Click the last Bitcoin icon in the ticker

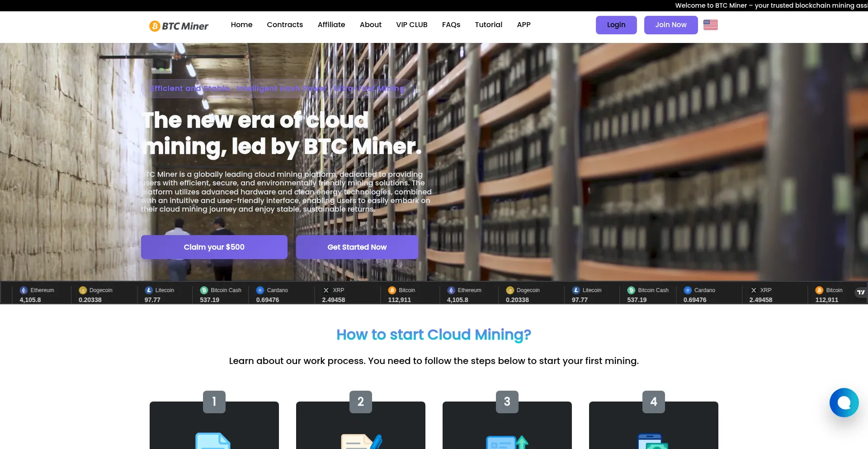click(x=819, y=290)
